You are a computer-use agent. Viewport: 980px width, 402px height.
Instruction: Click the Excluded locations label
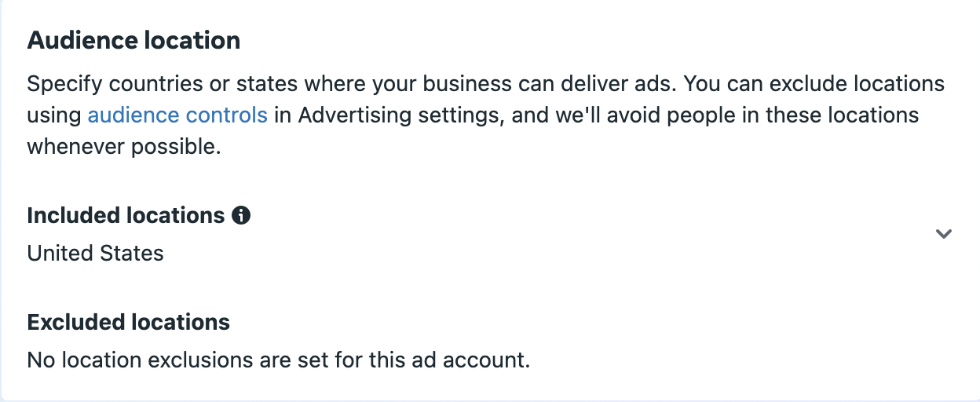(128, 322)
